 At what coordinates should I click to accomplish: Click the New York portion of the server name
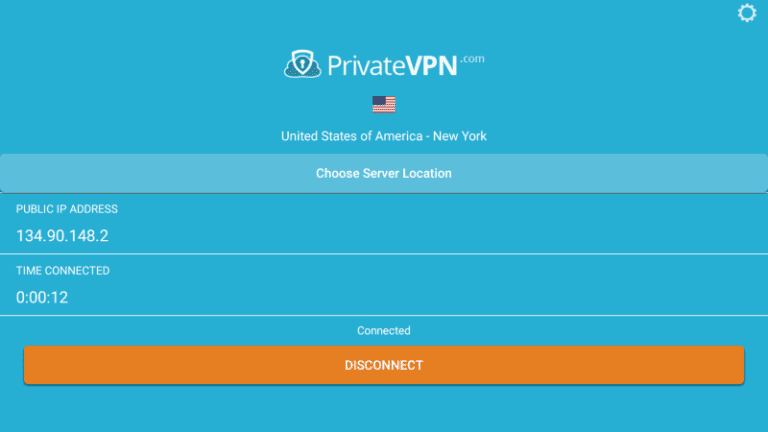[460, 136]
